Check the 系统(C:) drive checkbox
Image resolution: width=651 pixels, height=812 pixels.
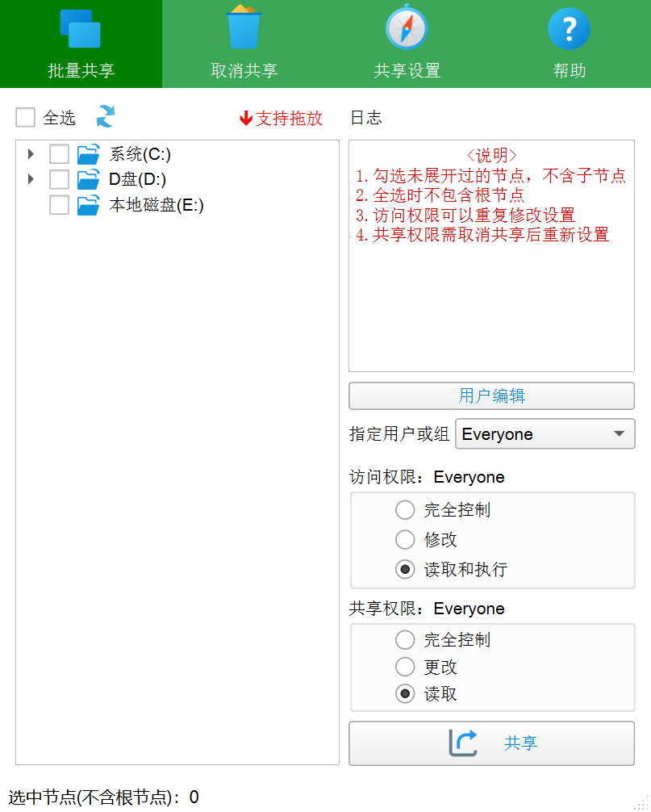tap(59, 154)
